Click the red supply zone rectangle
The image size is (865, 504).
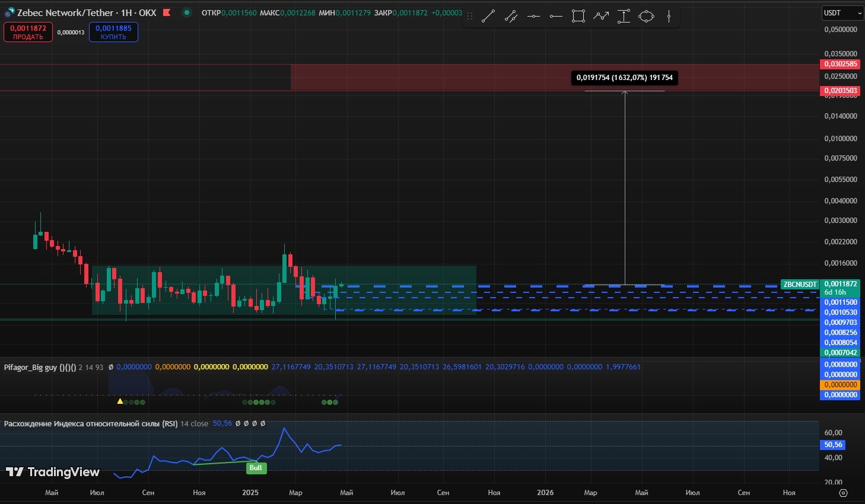[x=555, y=77]
